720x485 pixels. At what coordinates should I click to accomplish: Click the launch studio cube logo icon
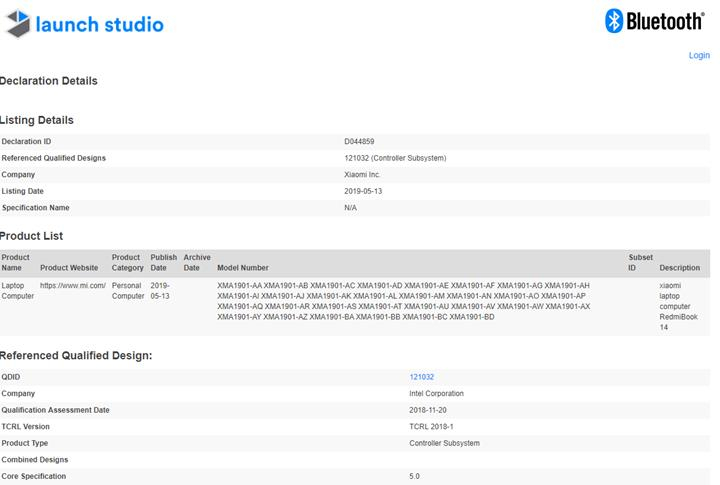[17, 24]
